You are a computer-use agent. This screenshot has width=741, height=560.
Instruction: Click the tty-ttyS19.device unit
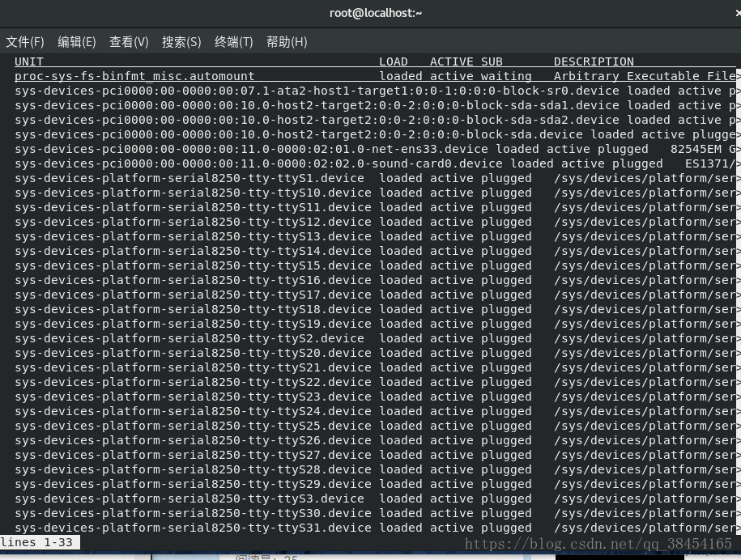(x=193, y=324)
